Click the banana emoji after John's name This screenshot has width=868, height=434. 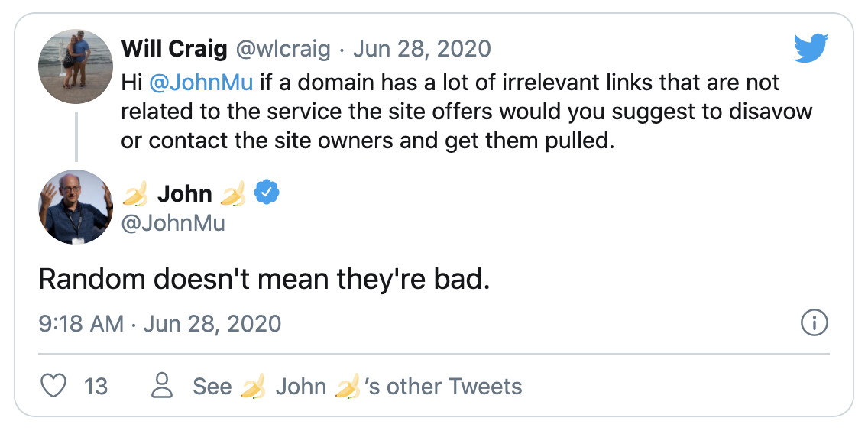pos(232,195)
